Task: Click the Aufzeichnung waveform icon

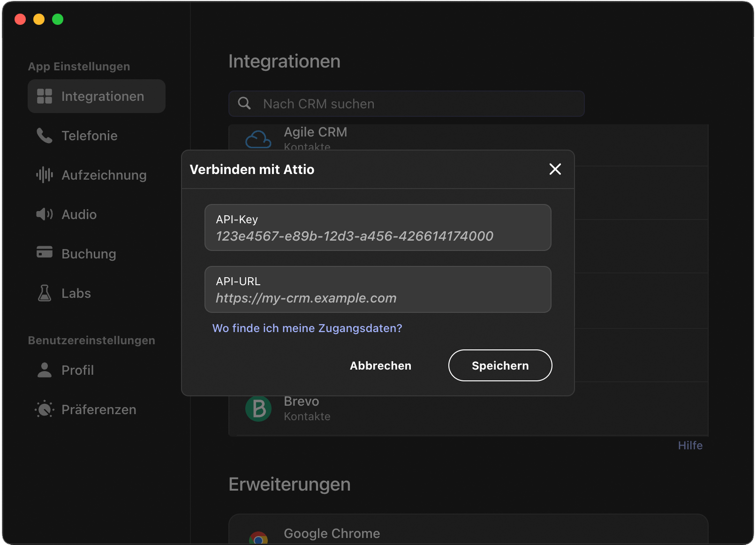Action: coord(45,175)
